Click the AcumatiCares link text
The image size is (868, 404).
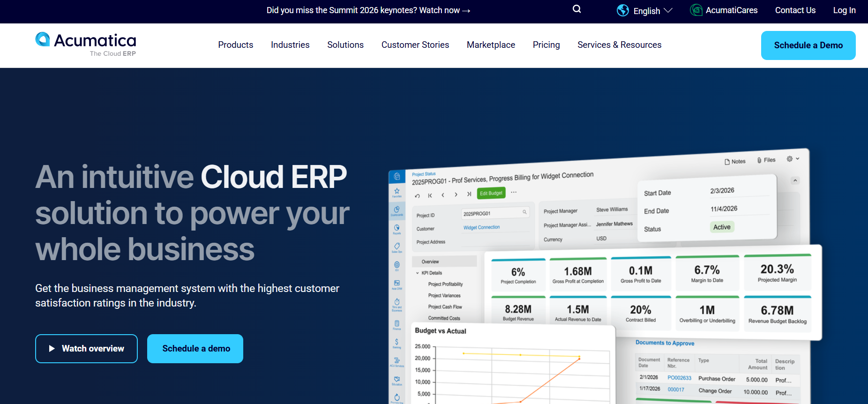pyautogui.click(x=732, y=10)
